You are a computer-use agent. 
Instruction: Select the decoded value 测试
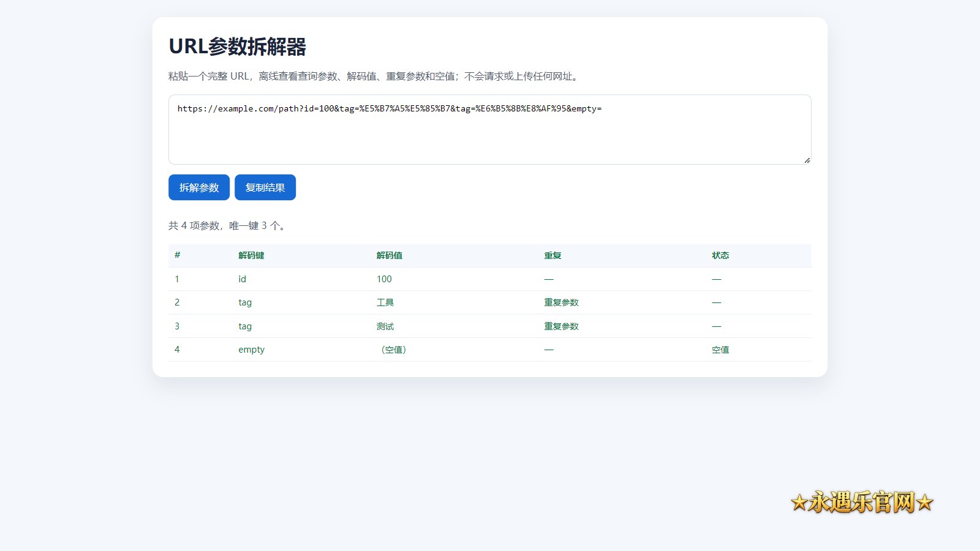385,326
